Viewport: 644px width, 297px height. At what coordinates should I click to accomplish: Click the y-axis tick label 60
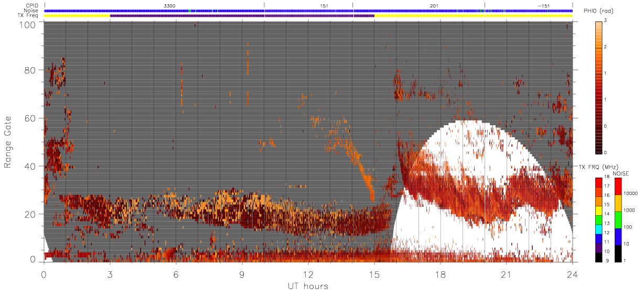coord(30,118)
